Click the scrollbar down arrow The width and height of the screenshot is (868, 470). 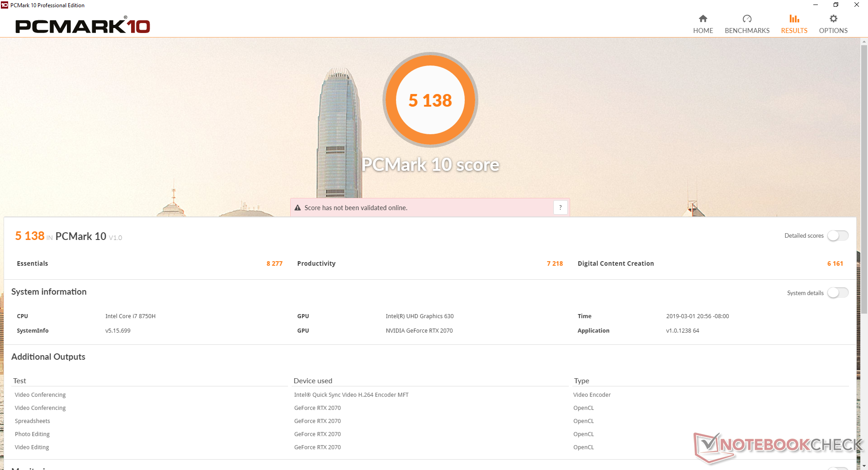[864, 465]
